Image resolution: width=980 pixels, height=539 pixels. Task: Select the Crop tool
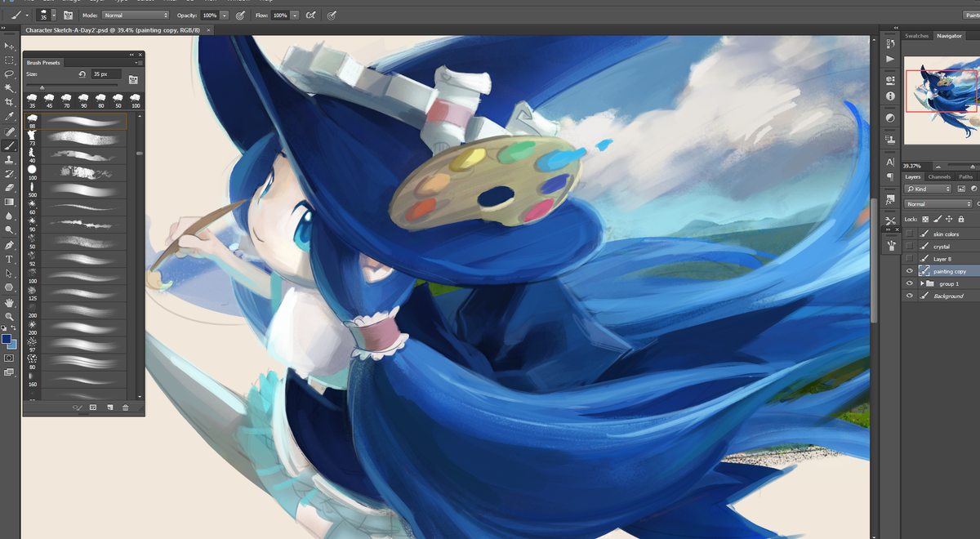9,102
